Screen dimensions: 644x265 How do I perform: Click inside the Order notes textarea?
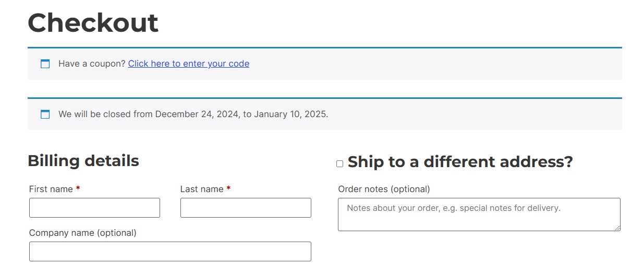[479, 214]
